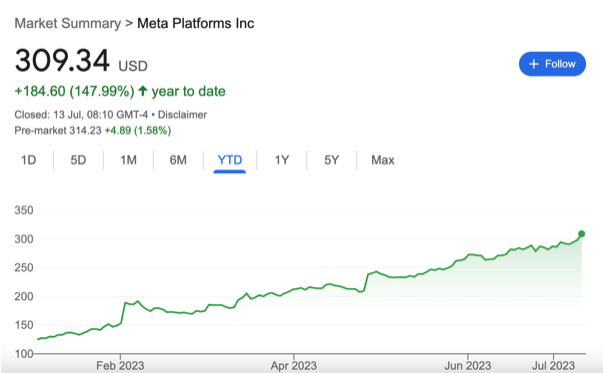Click the Meta Platforms Inc title
603x373 pixels.
coord(196,23)
